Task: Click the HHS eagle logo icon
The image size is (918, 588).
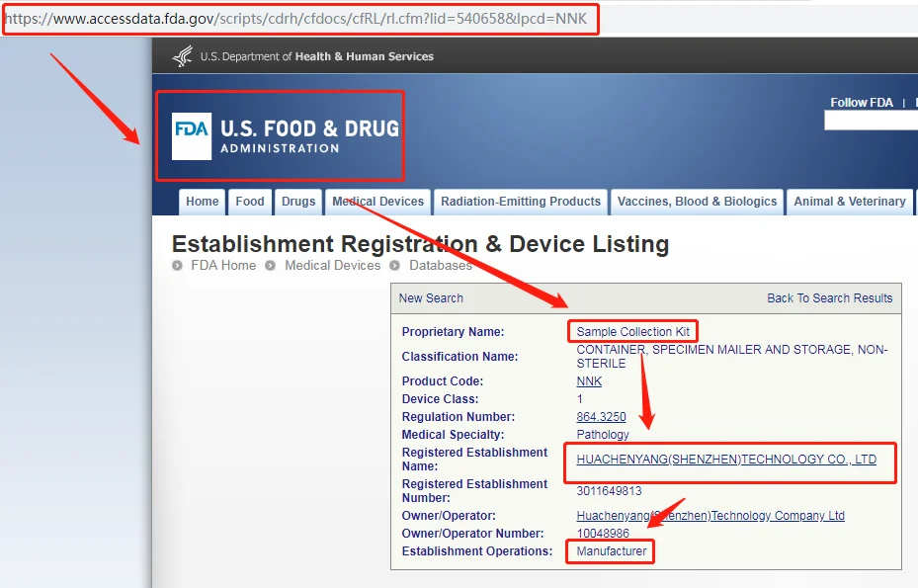Action: pyautogui.click(x=183, y=56)
